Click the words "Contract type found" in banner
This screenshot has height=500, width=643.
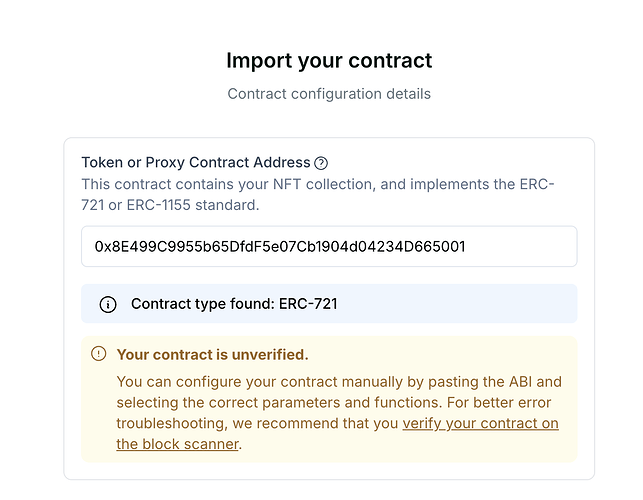pyautogui.click(x=198, y=304)
